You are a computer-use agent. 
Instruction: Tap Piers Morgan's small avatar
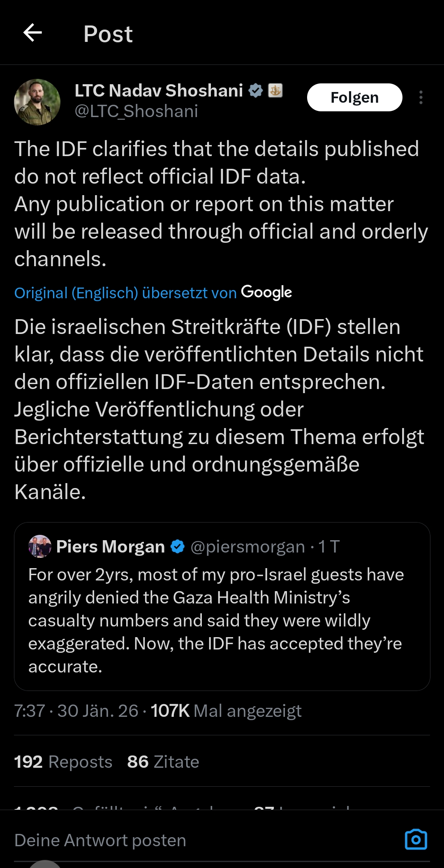point(40,546)
